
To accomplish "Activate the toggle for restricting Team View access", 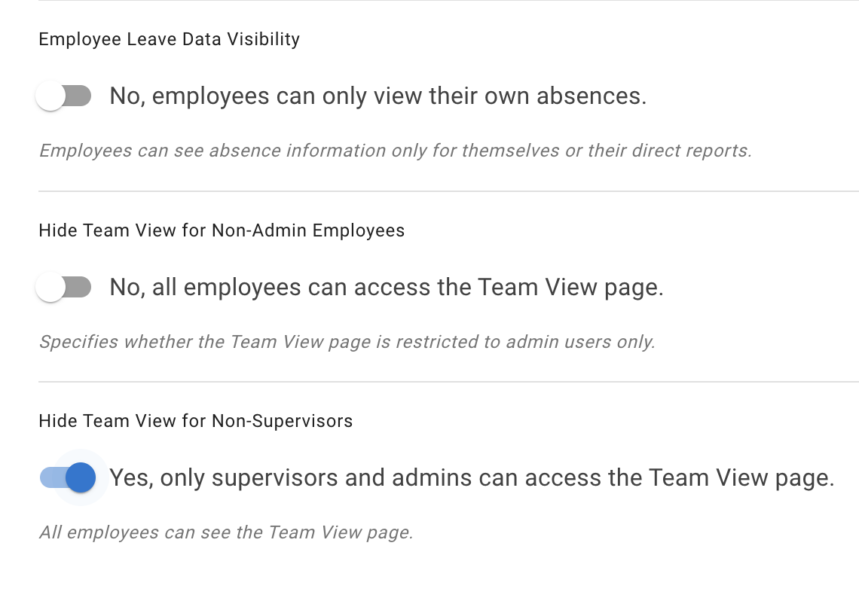I will click(64, 287).
